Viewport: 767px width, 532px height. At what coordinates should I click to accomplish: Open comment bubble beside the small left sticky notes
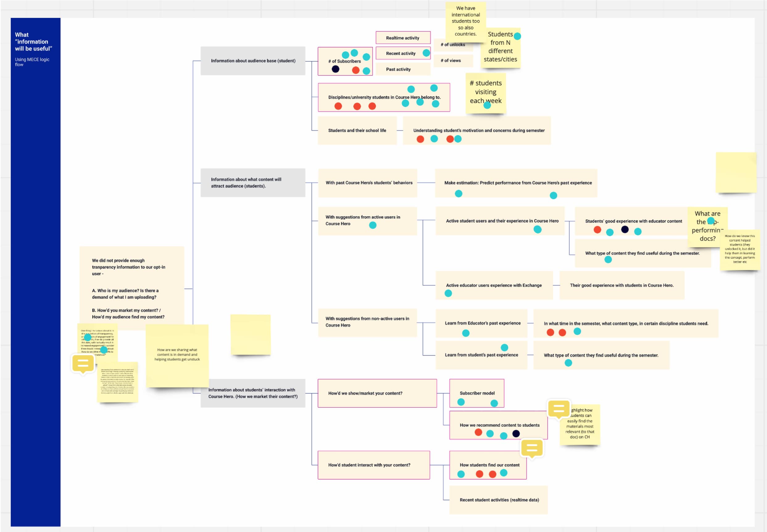[83, 364]
